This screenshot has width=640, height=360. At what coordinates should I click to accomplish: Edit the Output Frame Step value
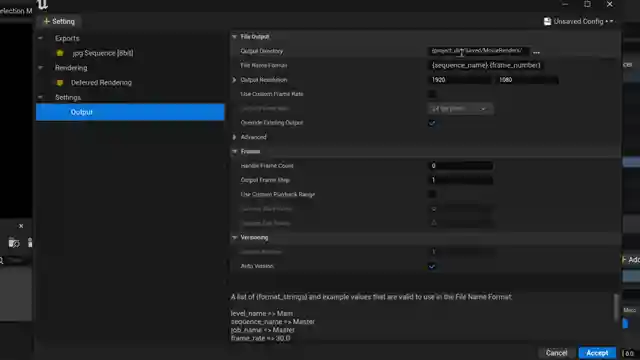(x=460, y=180)
